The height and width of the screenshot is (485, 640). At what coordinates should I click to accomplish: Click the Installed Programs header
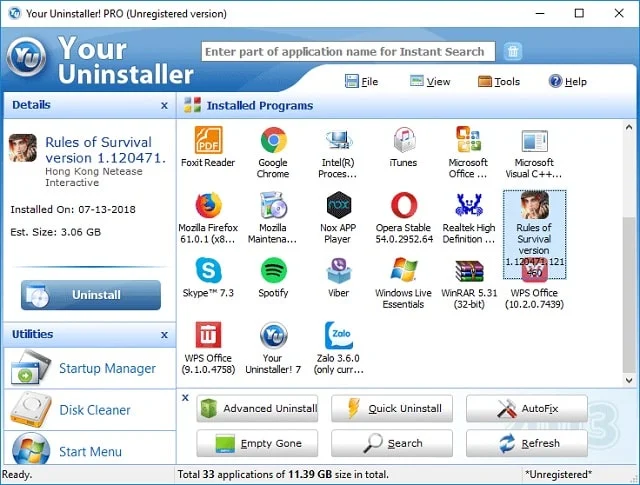pos(260,105)
